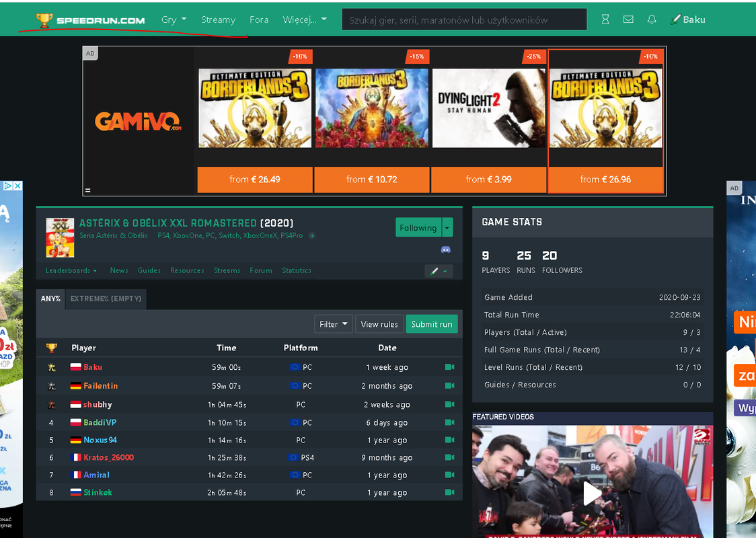Click the AdChoices icon on the left ad
The height and width of the screenshot is (538, 756).
(x=7, y=186)
